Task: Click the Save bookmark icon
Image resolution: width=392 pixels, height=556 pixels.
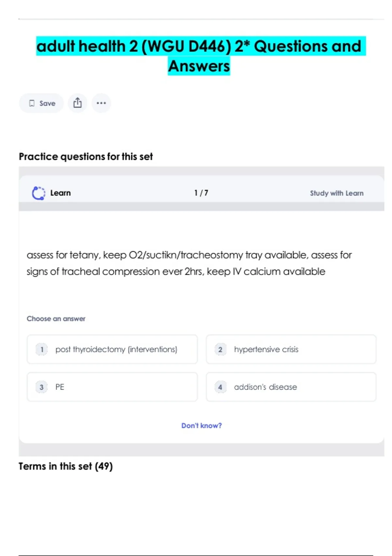Action: [32, 103]
